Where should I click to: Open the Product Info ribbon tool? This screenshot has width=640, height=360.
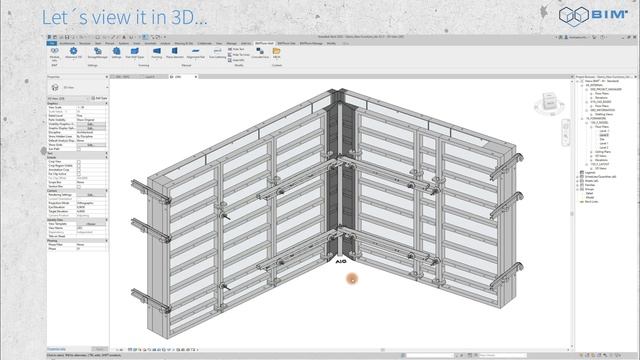(x=55, y=53)
